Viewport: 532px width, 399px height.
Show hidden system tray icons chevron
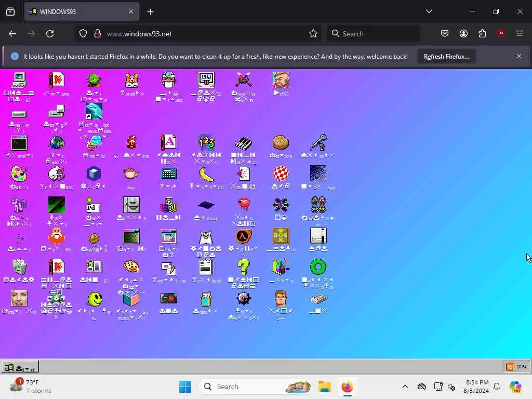click(405, 387)
